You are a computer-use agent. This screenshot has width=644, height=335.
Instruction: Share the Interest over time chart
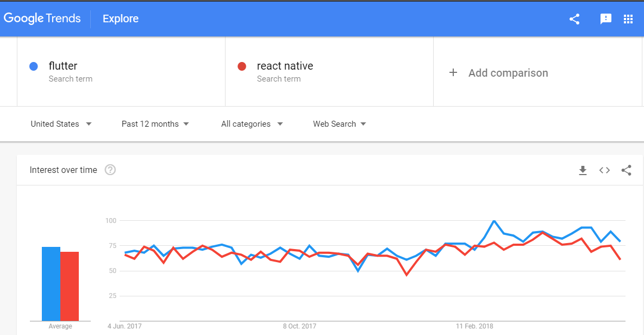(626, 170)
